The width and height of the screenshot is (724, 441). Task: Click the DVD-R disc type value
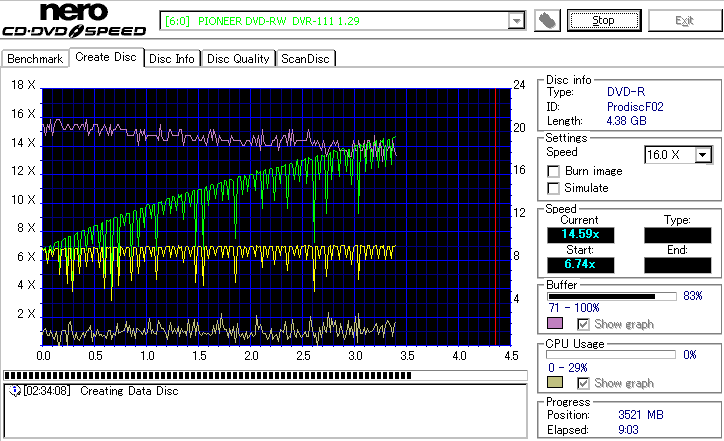(x=626, y=92)
